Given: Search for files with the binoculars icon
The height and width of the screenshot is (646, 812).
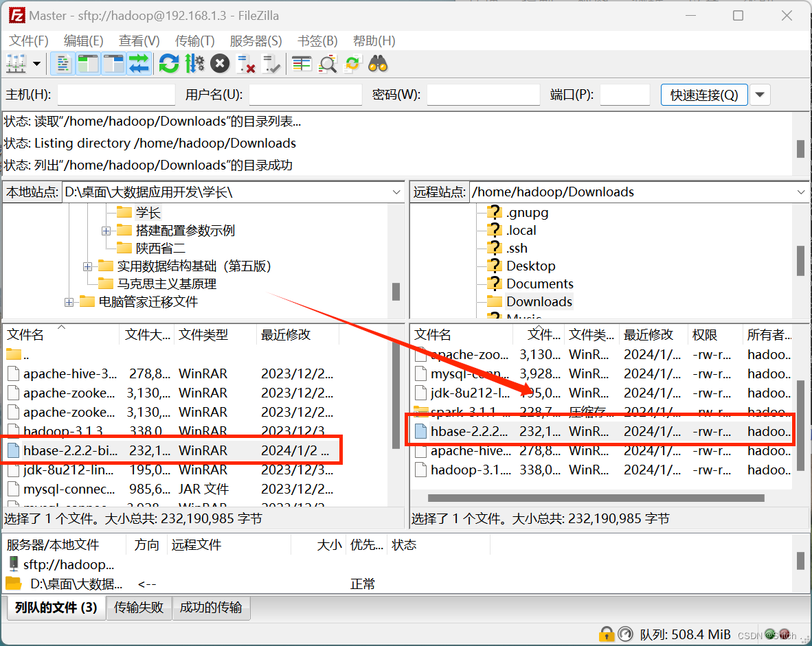Looking at the screenshot, I should coord(376,63).
